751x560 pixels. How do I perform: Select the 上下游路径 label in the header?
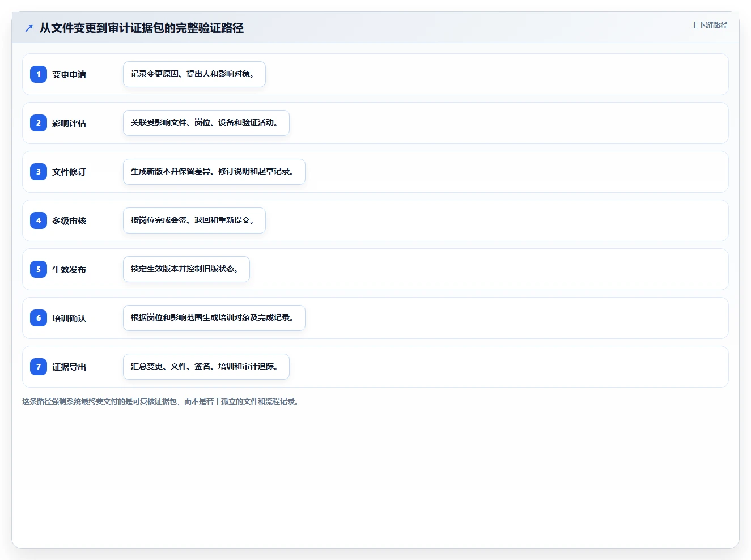[x=709, y=25]
